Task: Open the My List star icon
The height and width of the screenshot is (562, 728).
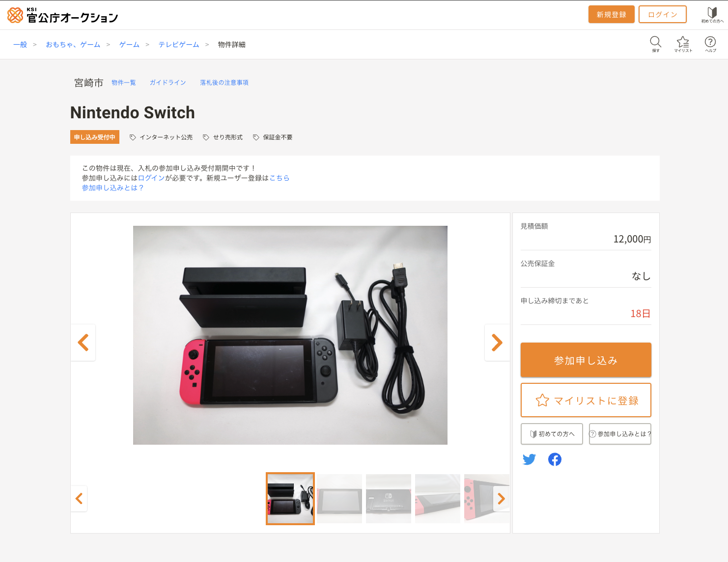Action: coord(683,44)
